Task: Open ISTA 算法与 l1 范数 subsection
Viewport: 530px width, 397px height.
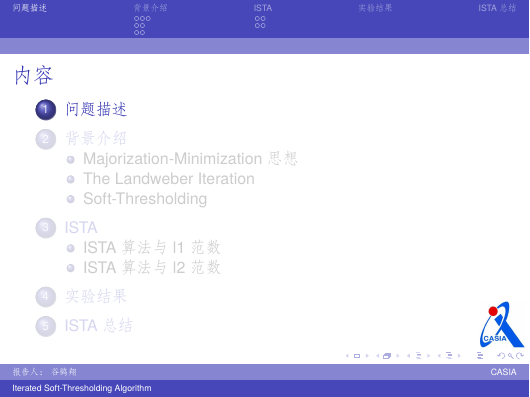Action: [x=152, y=247]
